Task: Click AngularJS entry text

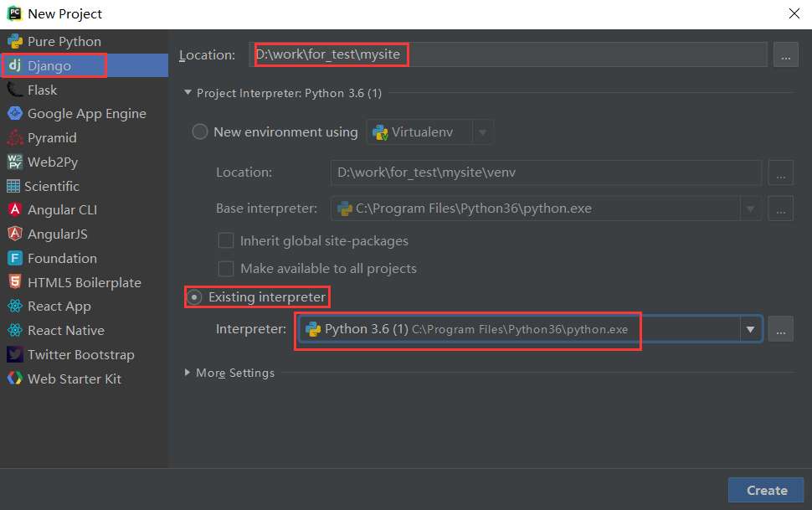Action: 58,234
